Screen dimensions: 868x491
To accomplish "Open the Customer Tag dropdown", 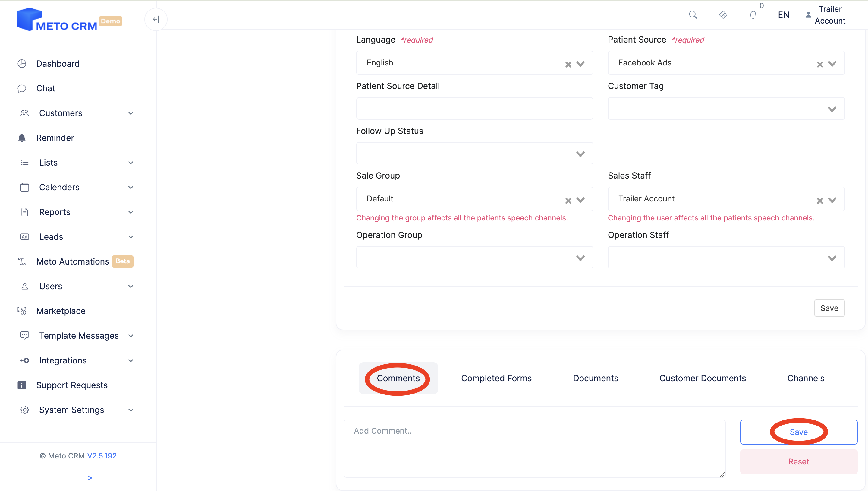I will [726, 109].
